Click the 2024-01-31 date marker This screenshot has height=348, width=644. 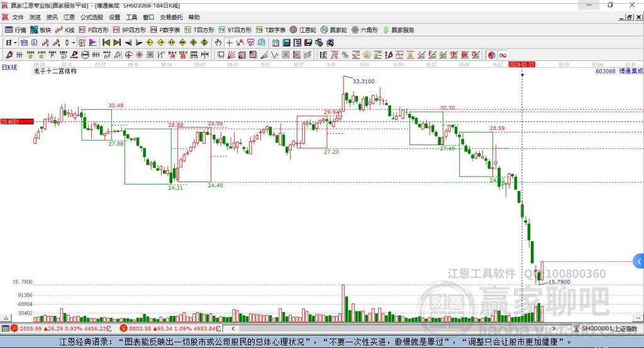click(521, 65)
